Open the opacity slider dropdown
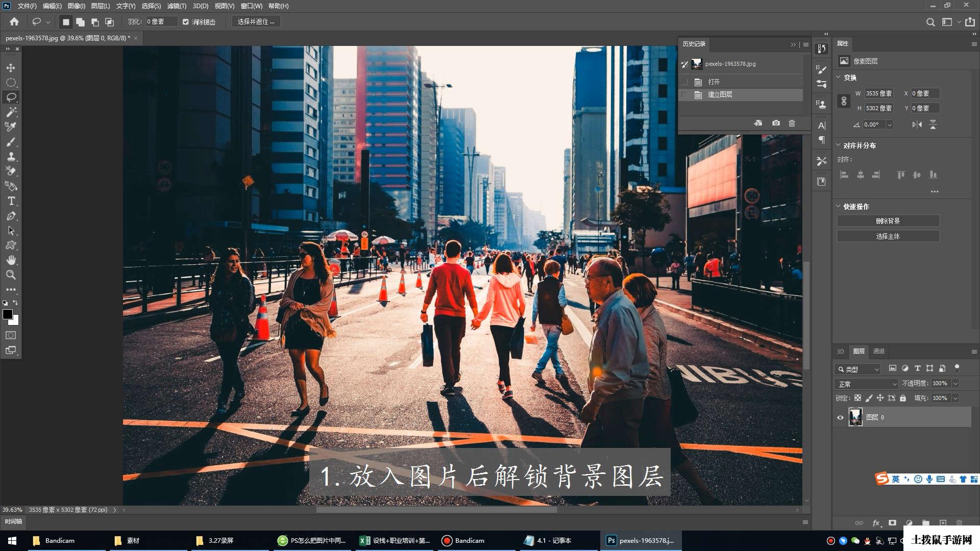Viewport: 980px width, 551px height. point(955,383)
